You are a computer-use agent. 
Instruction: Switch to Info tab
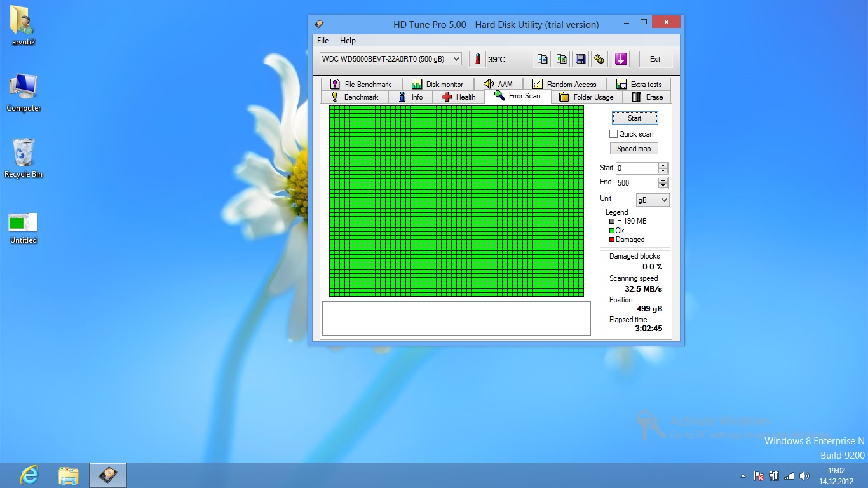click(x=410, y=97)
